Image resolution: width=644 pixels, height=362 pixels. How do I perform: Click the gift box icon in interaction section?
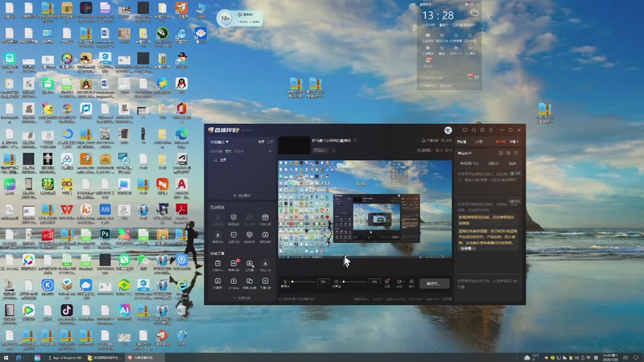tap(266, 217)
